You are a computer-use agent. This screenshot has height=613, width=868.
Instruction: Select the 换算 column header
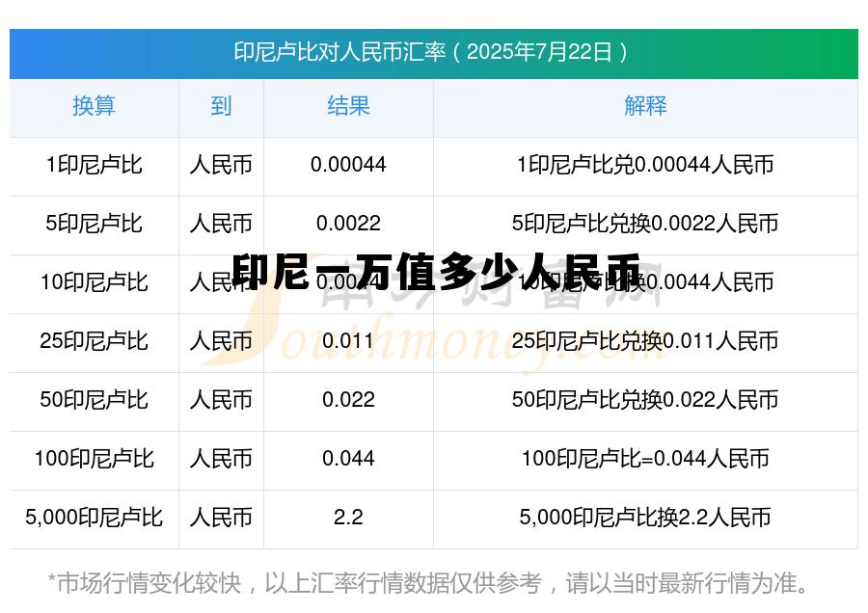click(x=94, y=107)
